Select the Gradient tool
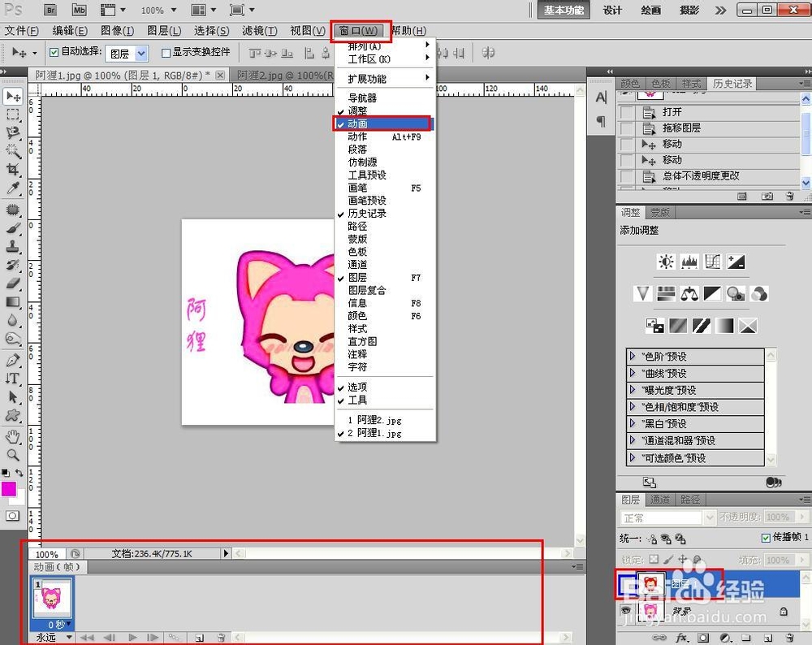This screenshot has height=645, width=812. point(12,301)
